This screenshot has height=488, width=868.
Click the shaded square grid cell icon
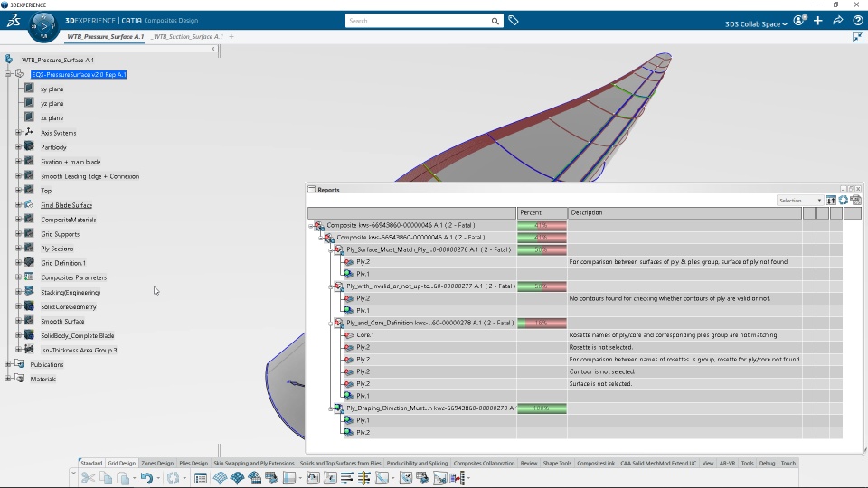click(x=289, y=478)
